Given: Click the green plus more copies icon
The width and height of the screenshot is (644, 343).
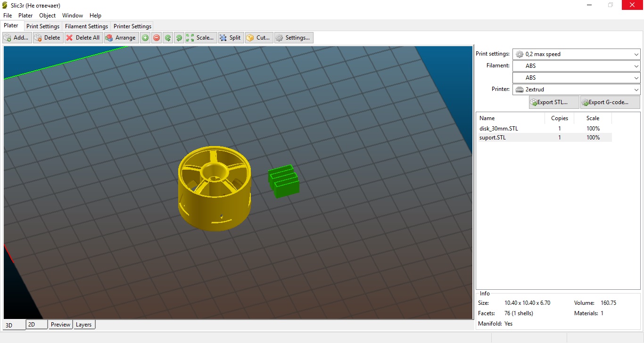Looking at the screenshot, I should [x=145, y=38].
